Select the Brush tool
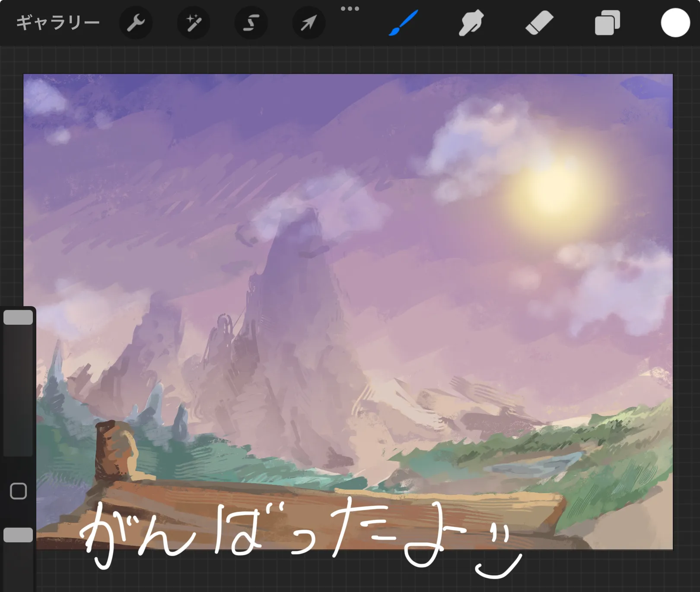This screenshot has width=700, height=592. (404, 23)
